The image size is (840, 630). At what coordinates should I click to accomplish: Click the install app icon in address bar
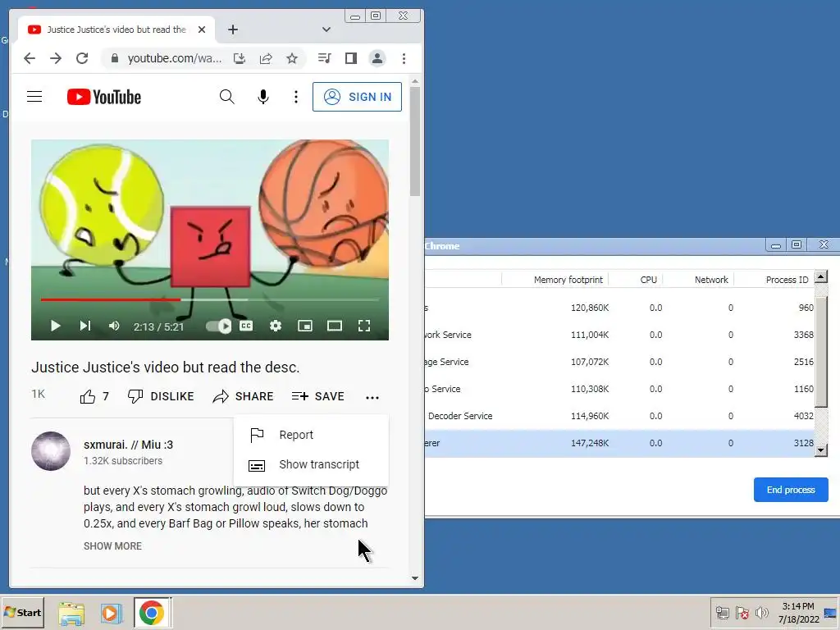[x=240, y=58]
